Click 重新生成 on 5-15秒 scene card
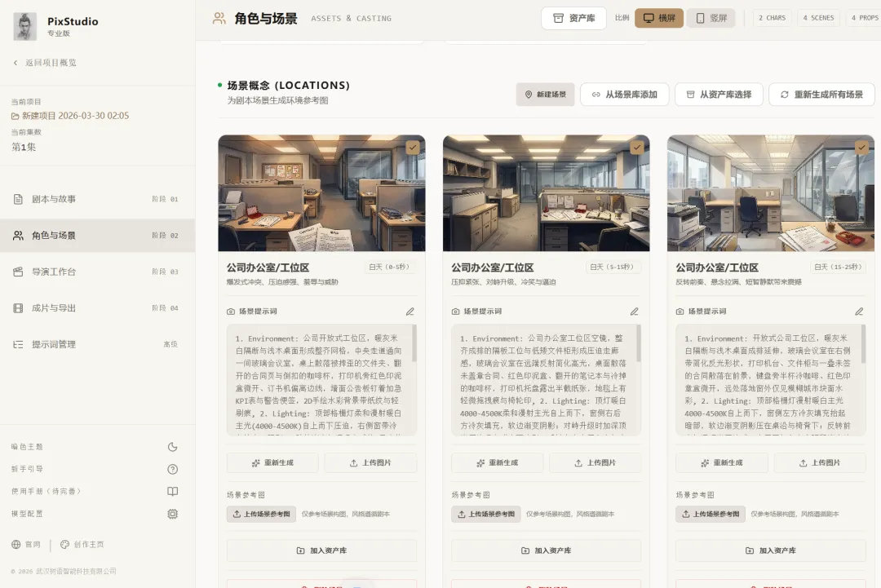Viewport: 881px width, 588px height. (x=498, y=462)
